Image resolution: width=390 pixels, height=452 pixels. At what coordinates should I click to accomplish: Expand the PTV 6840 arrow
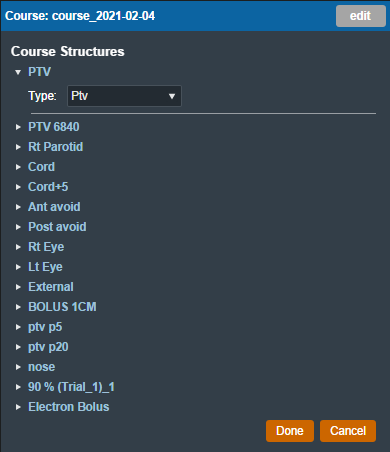pyautogui.click(x=18, y=127)
